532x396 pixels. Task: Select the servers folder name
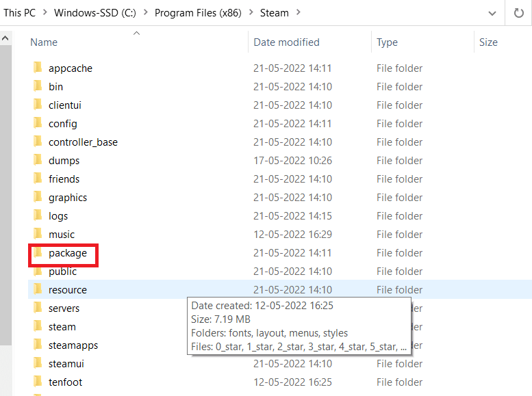(x=64, y=308)
